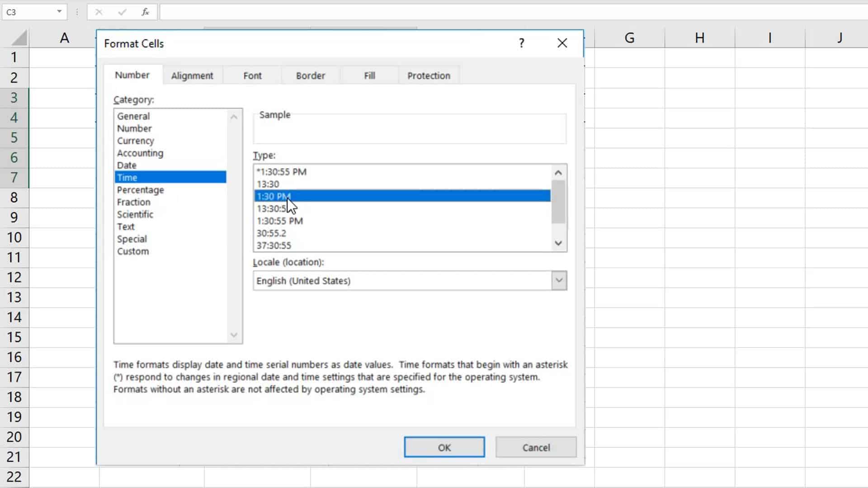The height and width of the screenshot is (488, 868).
Task: Click the Cancel button
Action: tap(536, 447)
